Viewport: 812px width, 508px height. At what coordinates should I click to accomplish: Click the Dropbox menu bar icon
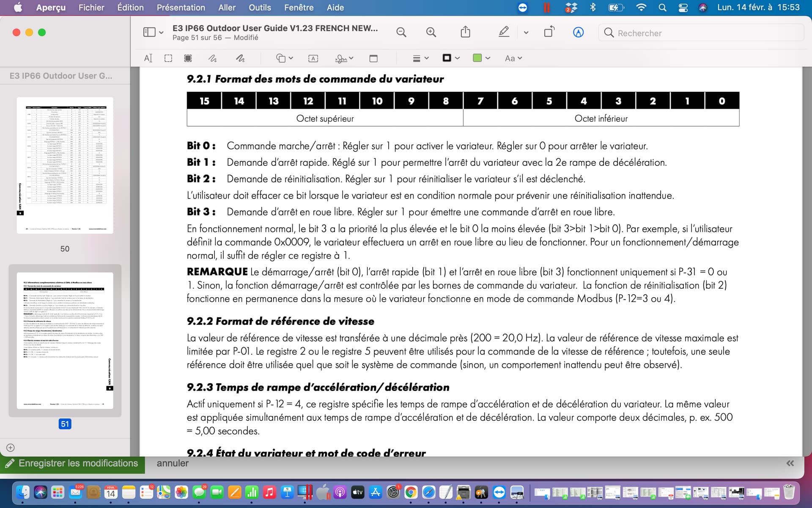pos(571,8)
